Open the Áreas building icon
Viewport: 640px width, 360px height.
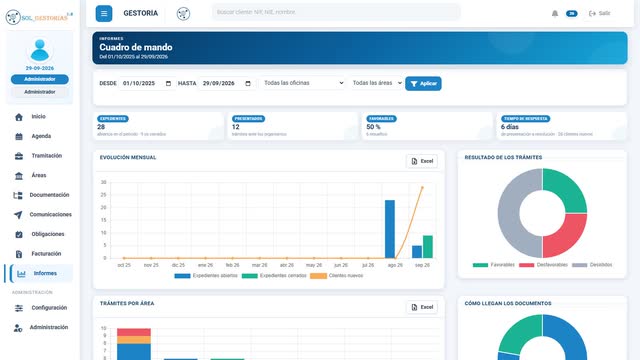[19, 176]
